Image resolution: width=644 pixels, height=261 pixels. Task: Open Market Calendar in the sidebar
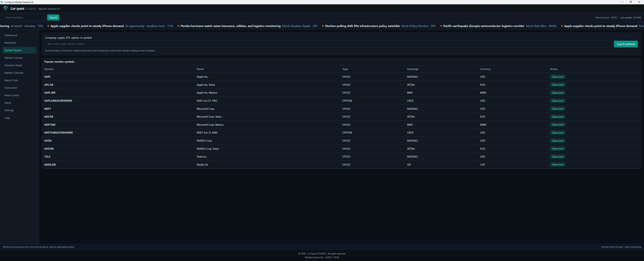click(x=19, y=73)
